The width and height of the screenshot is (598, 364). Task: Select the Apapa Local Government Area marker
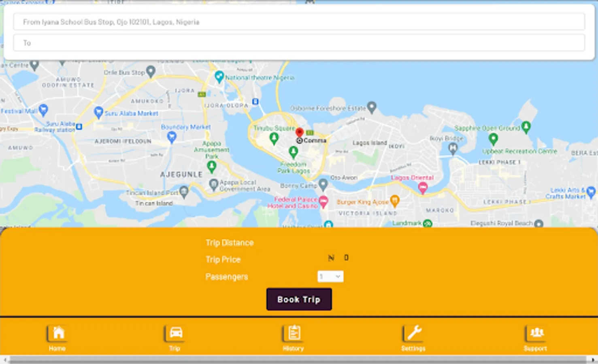[x=214, y=185]
